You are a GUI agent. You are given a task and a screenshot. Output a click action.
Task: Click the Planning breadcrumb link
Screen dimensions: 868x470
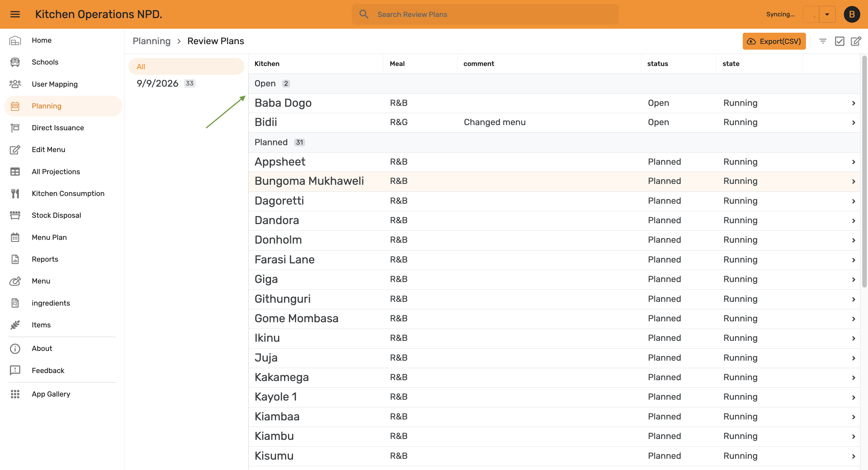click(x=152, y=41)
